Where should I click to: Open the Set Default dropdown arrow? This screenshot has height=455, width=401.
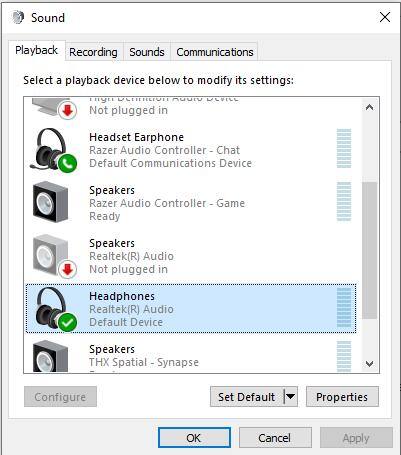[x=291, y=396]
